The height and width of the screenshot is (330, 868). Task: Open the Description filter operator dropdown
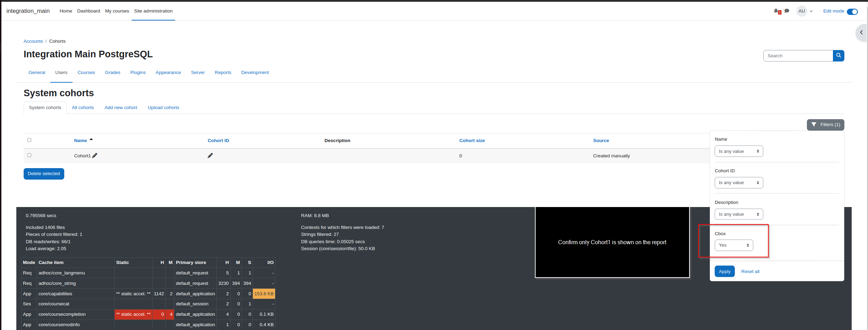[739, 214]
